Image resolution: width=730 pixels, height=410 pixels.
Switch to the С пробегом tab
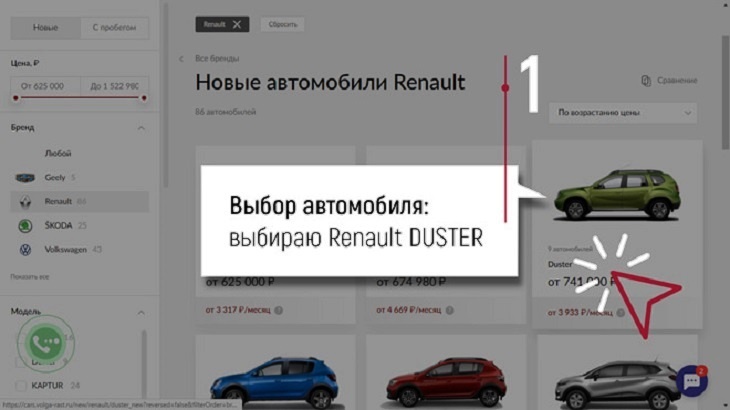point(115,27)
